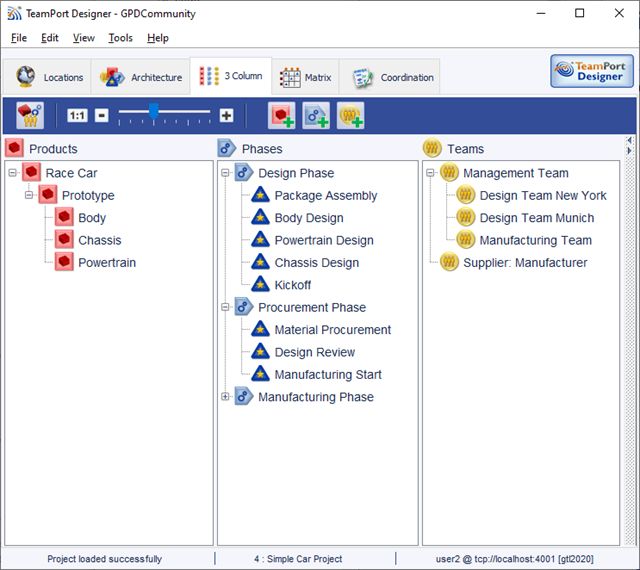Select the Supplier: Manufacturer label
Screen dimensions: 640x570
click(525, 263)
